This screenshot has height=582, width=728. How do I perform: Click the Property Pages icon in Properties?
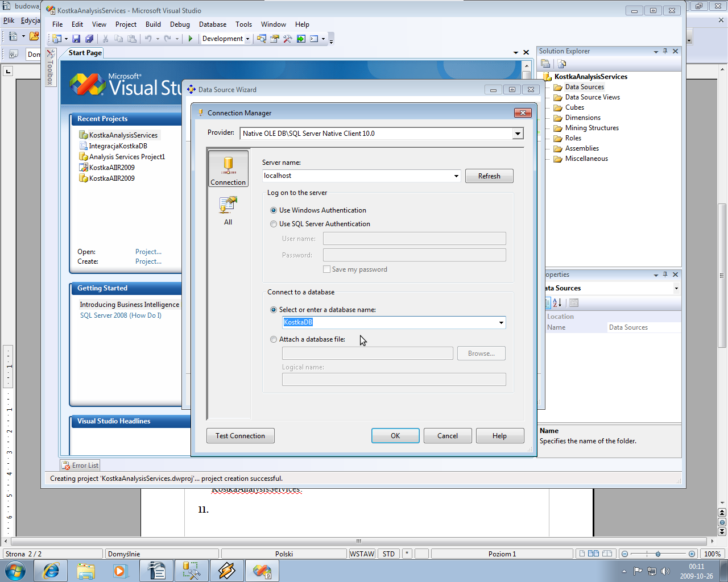point(574,303)
